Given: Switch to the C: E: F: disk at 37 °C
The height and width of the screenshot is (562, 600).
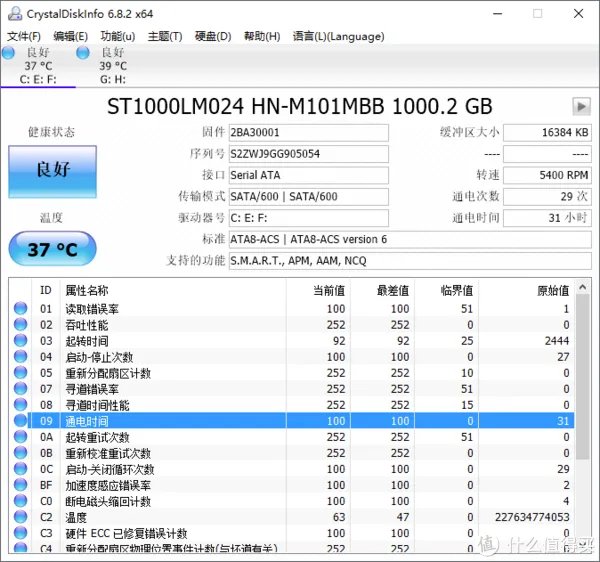Looking at the screenshot, I should (38, 66).
